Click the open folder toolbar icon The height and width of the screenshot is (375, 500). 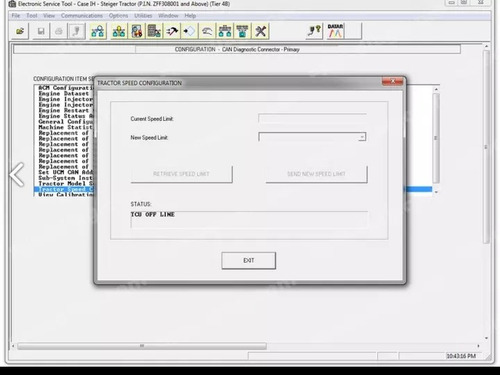20,31
